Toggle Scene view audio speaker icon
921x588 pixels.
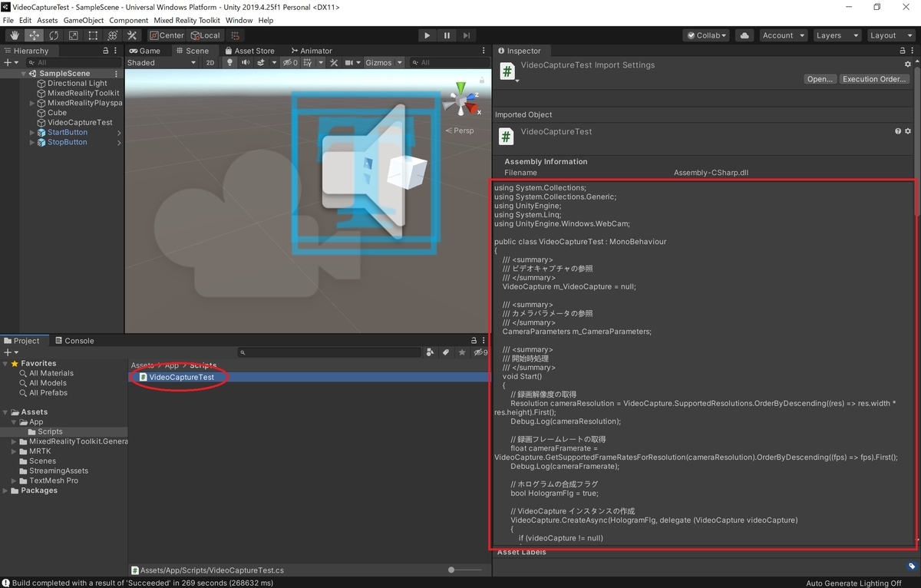pos(244,63)
